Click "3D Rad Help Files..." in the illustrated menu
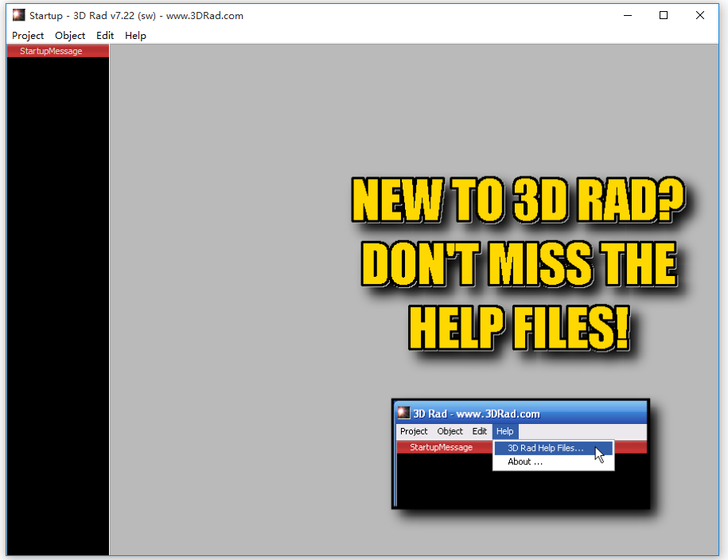 coord(545,448)
